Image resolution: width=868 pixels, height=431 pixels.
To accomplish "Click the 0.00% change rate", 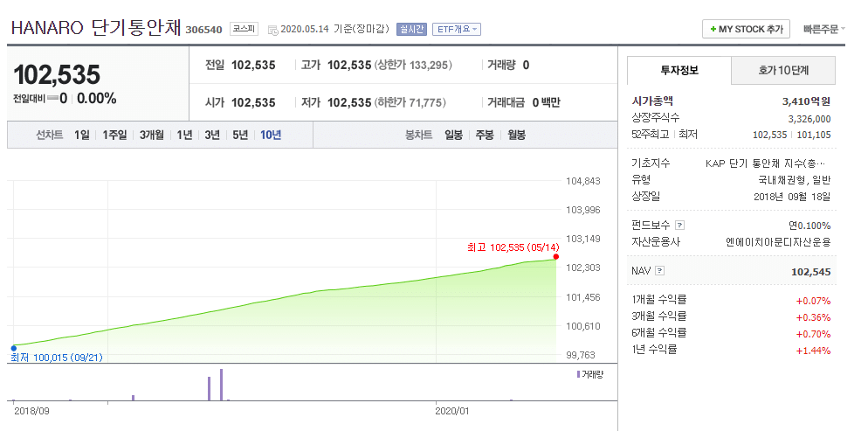I will pos(96,99).
